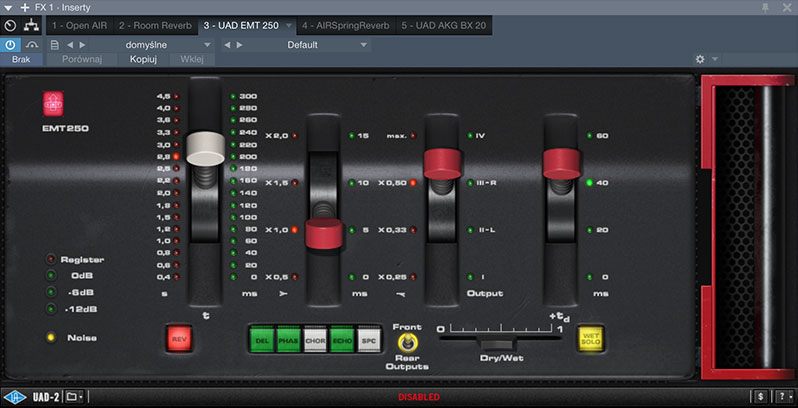Click the -6dB level LED indicator

pyautogui.click(x=51, y=293)
